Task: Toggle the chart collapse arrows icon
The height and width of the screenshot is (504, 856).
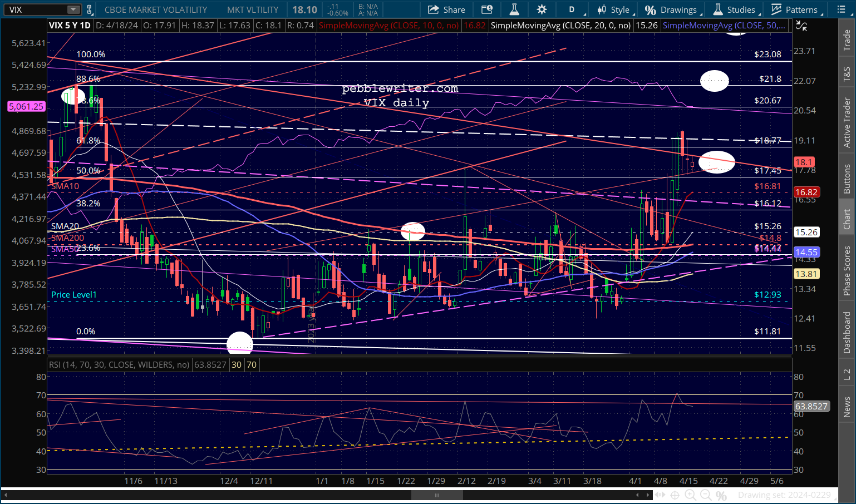Action: click(801, 26)
